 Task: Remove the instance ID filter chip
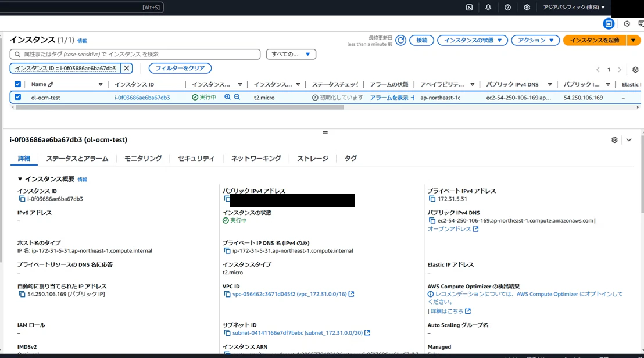tap(127, 68)
